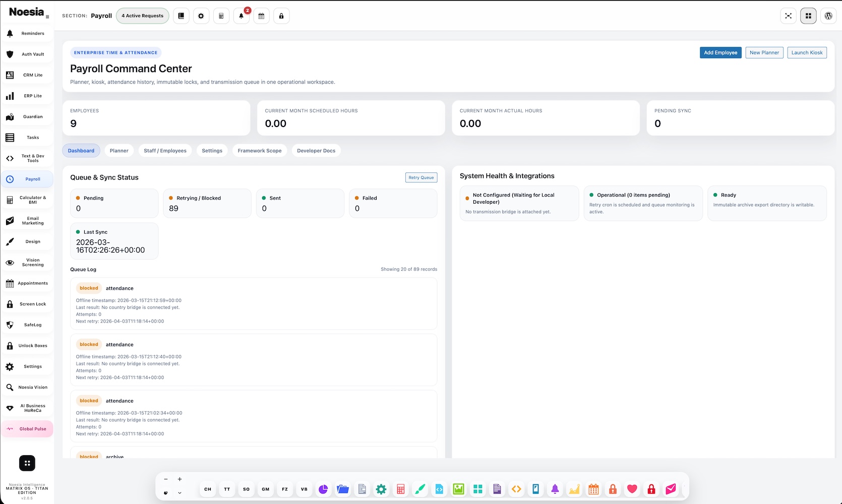The image size is (842, 504).
Task: Open purple pie chart icon in dock
Action: tap(323, 489)
